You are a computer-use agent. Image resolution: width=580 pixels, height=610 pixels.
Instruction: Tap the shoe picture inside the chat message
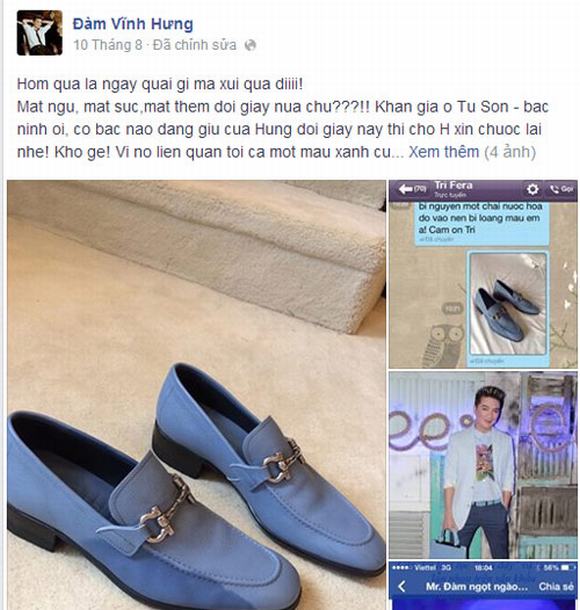(x=508, y=303)
